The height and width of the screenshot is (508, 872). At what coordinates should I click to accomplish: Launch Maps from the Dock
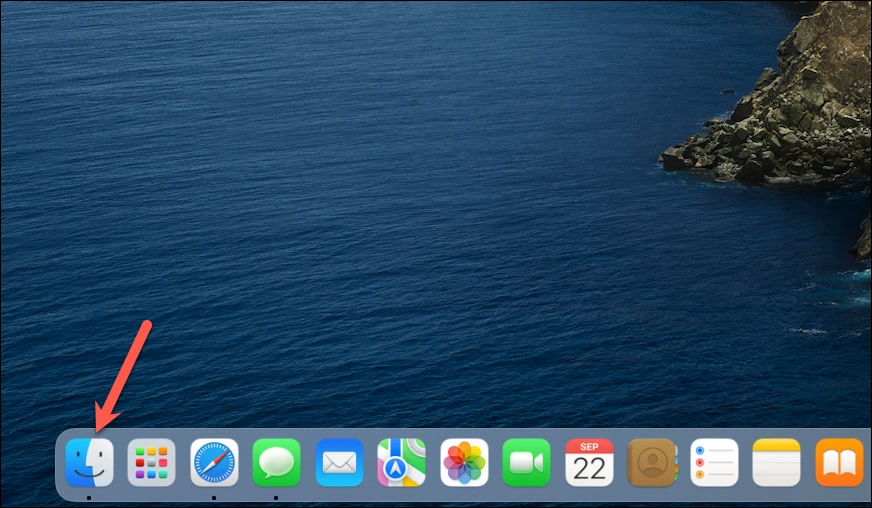click(x=402, y=462)
